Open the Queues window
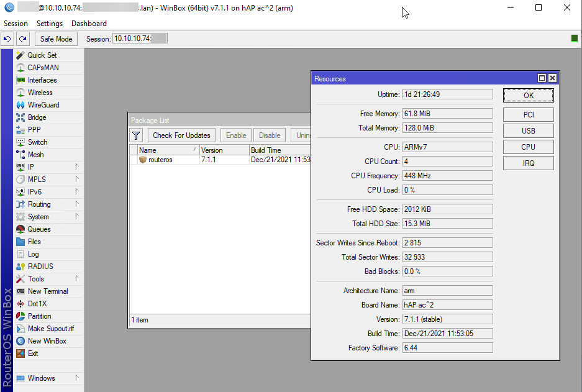This screenshot has width=582, height=392. pyautogui.click(x=48, y=229)
